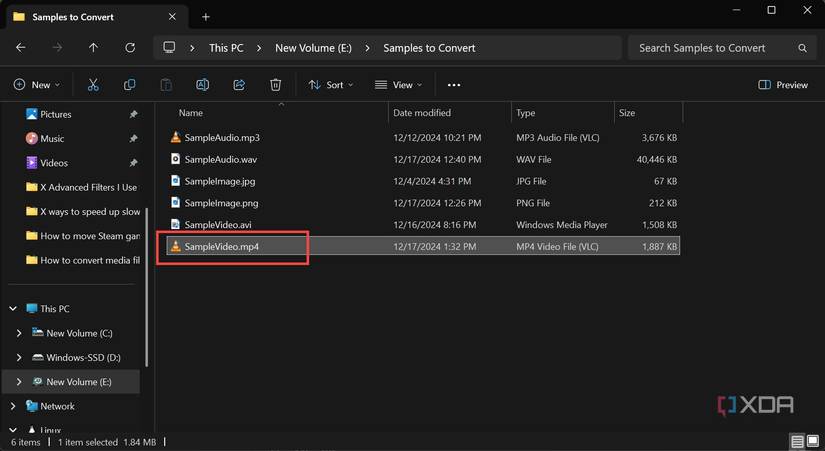Viewport: 825px width, 451px height.
Task: Click the Share icon in toolbar
Action: pyautogui.click(x=239, y=85)
